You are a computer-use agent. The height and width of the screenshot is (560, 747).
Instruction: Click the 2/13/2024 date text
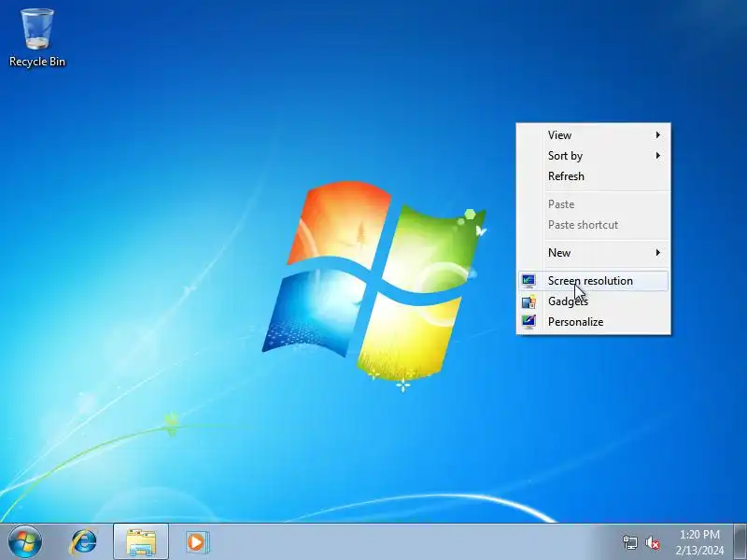click(699, 551)
